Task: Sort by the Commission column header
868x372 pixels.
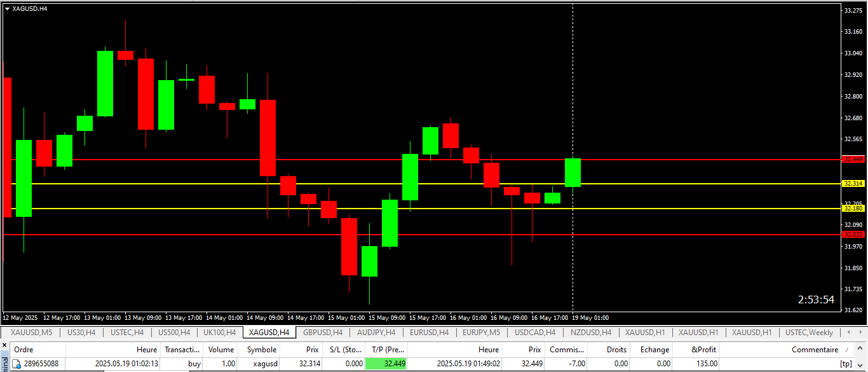Action: click(x=566, y=349)
